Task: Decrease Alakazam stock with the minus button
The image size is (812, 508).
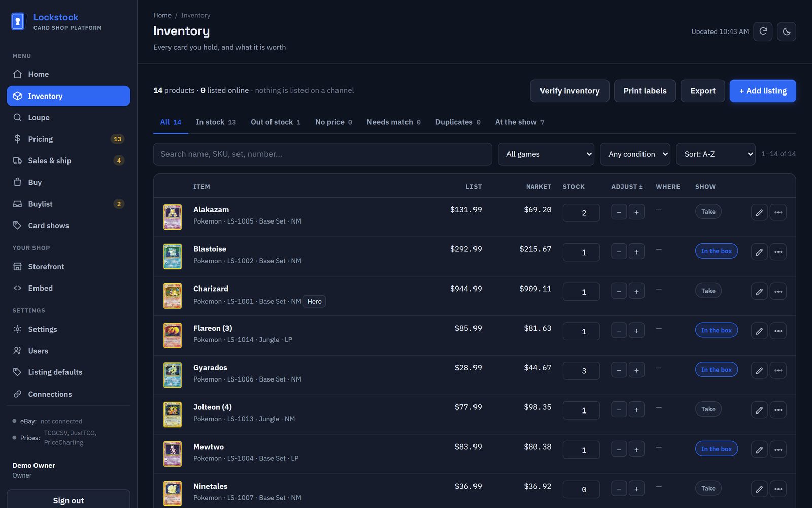Action: tap(619, 212)
